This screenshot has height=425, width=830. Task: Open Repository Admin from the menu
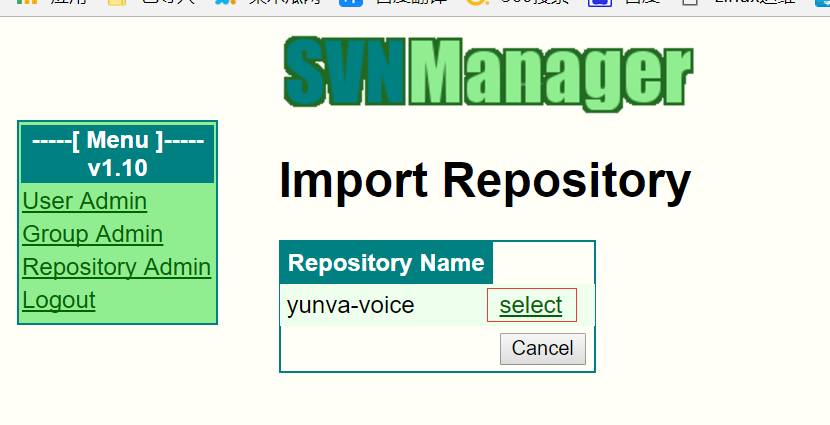point(116,267)
